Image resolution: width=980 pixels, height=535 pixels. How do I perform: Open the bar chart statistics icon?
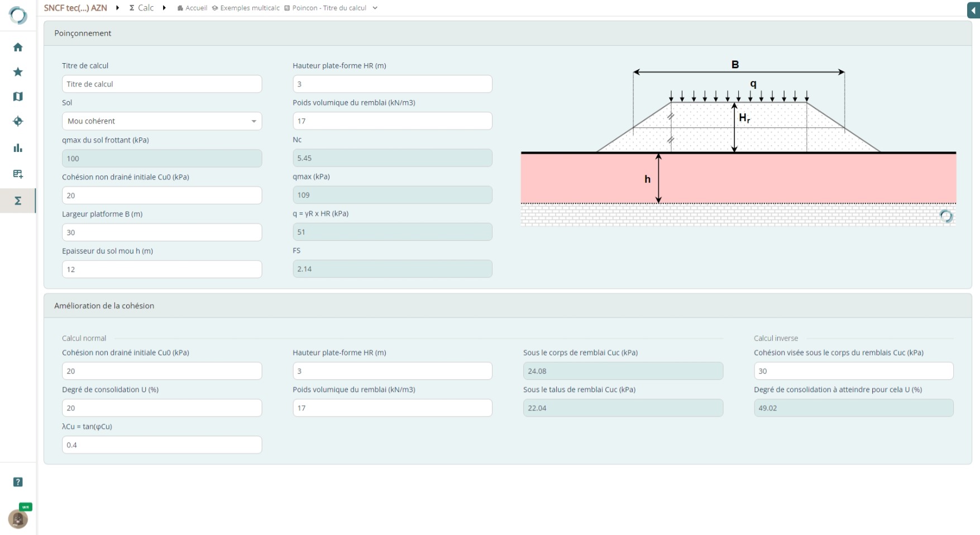(x=18, y=148)
